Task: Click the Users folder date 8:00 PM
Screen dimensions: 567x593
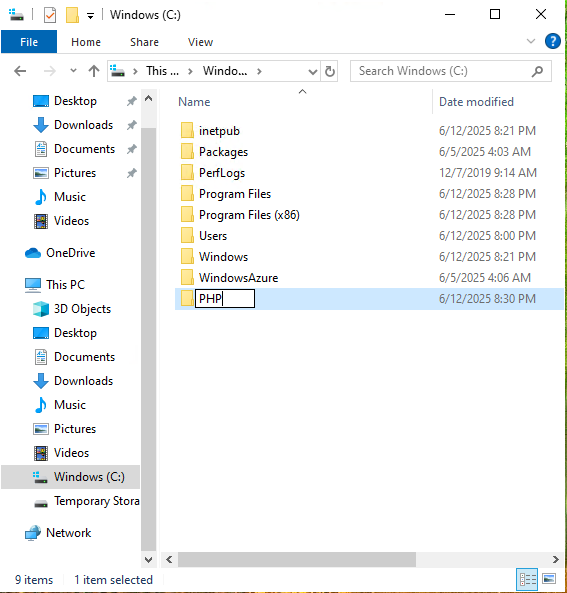Action: (x=487, y=236)
